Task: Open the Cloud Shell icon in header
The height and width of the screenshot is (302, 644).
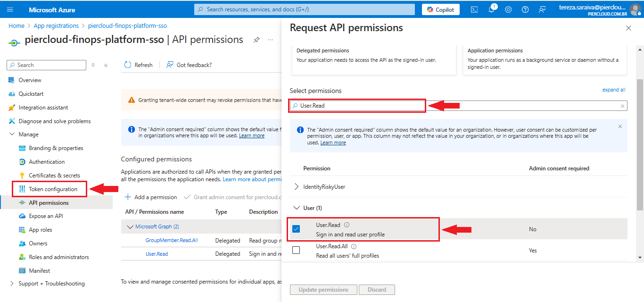Action: coord(475,9)
